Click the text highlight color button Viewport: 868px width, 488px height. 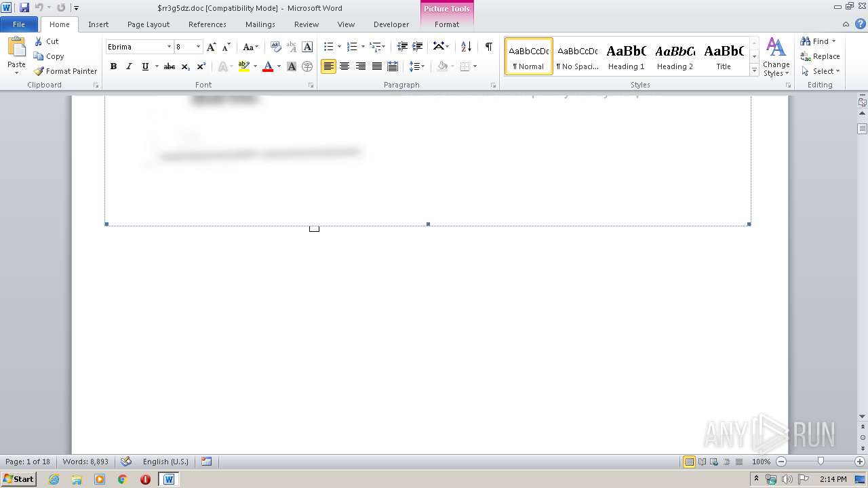pos(244,66)
